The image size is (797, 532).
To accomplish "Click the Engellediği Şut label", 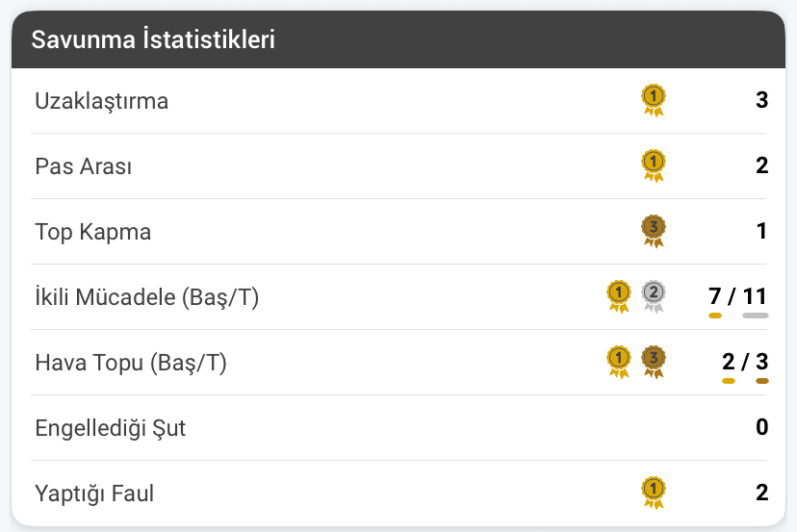I will [x=111, y=428].
